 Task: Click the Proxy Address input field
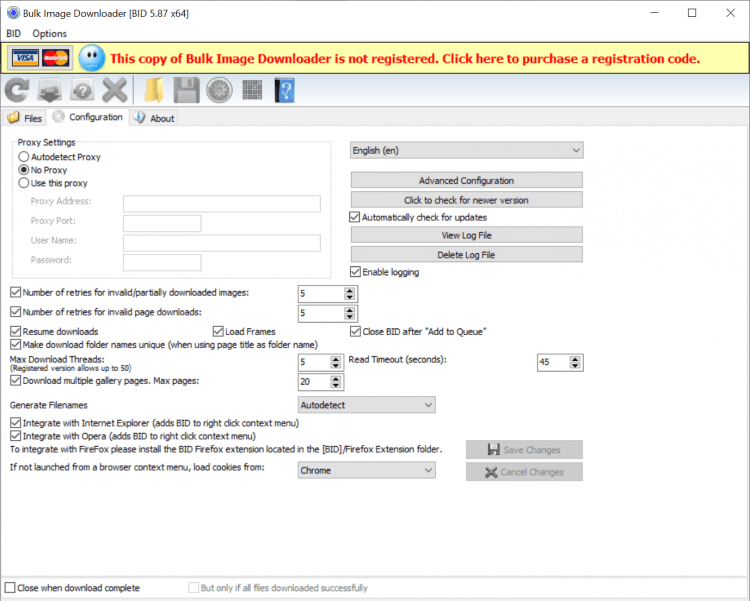tap(221, 204)
